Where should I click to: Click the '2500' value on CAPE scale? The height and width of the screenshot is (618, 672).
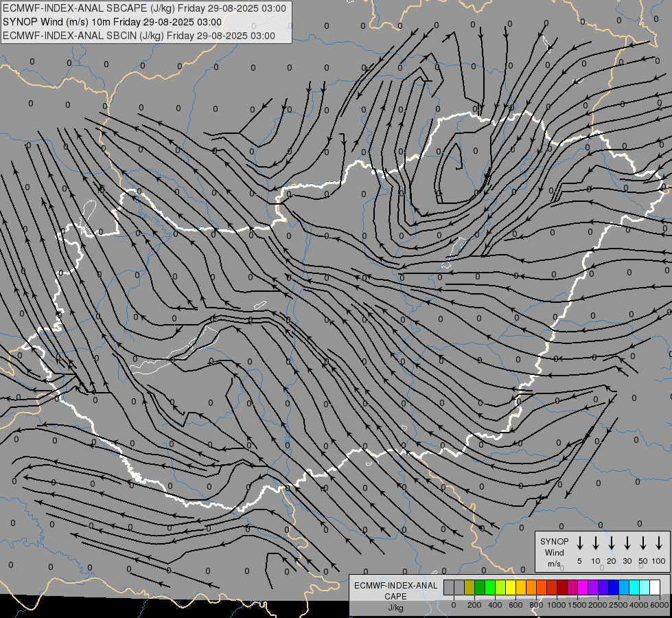click(x=618, y=605)
